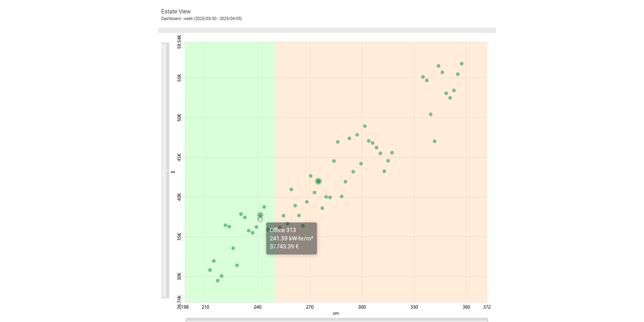
Task: Click the cm x-axis label
Action: (335, 313)
